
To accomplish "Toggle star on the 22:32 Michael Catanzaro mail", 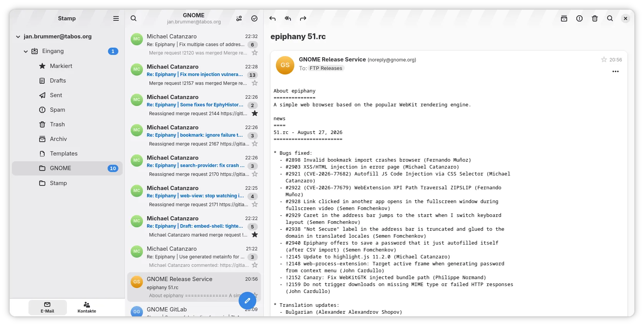I will [x=255, y=53].
